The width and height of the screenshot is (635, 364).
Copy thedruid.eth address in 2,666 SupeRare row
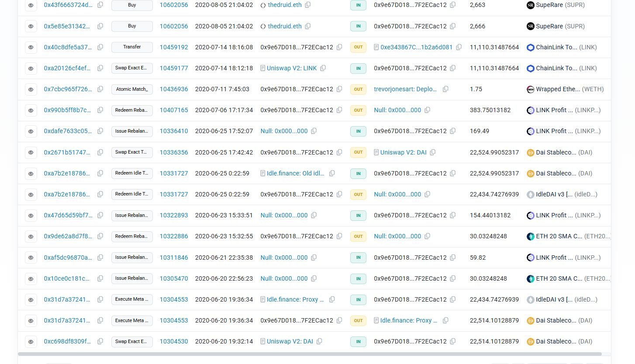coord(308,26)
